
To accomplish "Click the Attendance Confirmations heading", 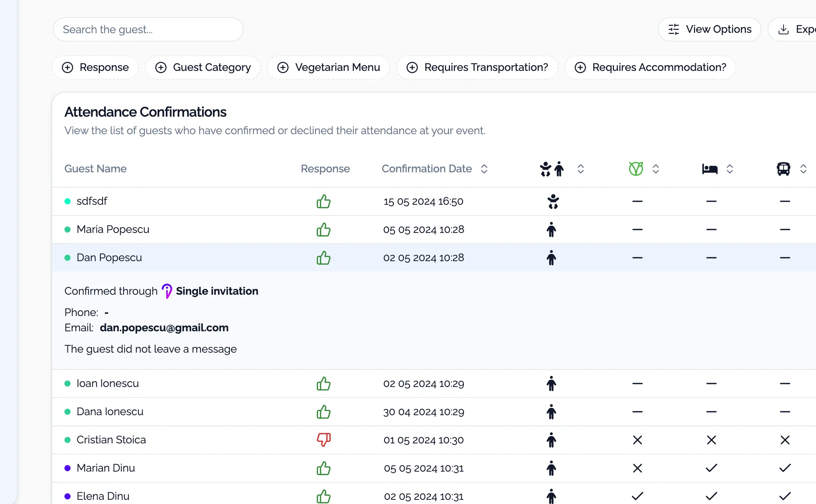I will click(145, 112).
